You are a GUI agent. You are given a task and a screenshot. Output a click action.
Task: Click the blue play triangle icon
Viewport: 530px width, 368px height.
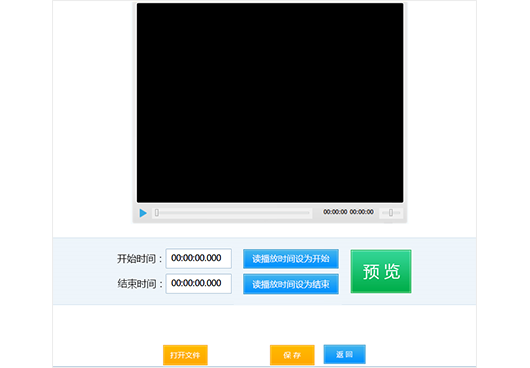coord(143,213)
